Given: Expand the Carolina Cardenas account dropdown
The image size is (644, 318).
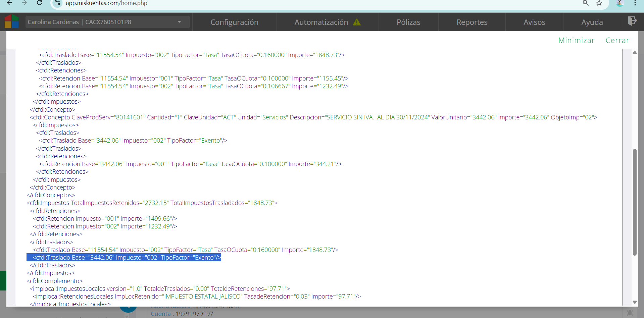Looking at the screenshot, I should point(180,22).
